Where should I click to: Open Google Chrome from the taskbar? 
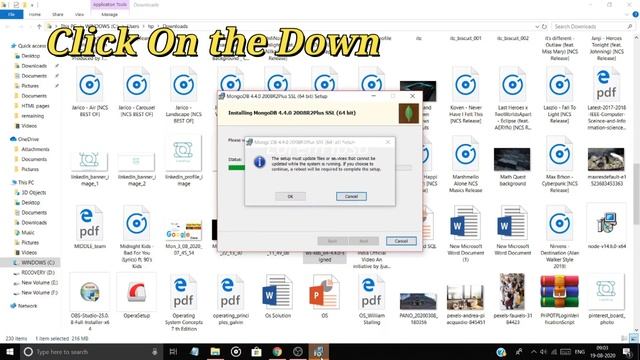click(x=277, y=351)
